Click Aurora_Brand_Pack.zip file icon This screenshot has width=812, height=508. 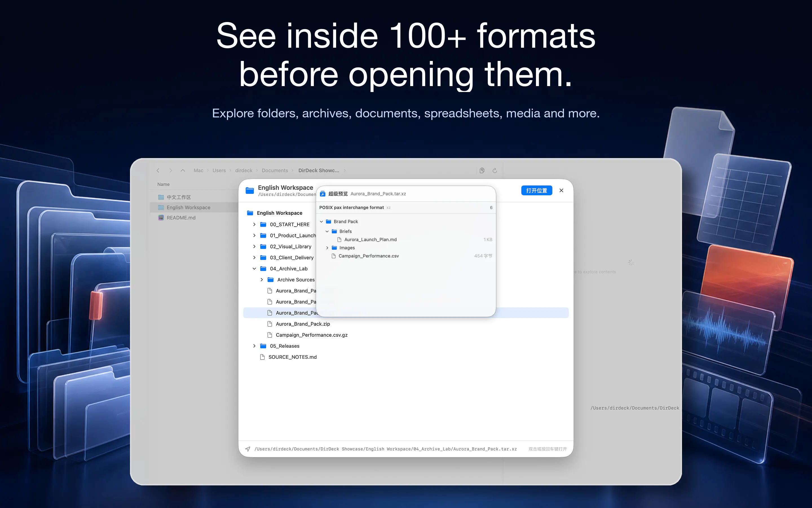pos(270,324)
